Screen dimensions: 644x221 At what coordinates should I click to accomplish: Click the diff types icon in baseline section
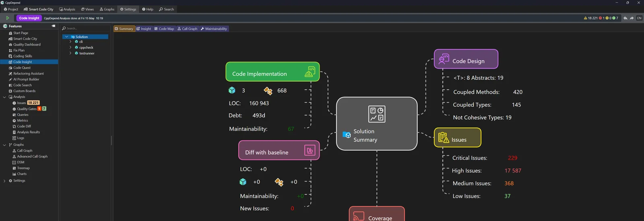pos(279,182)
